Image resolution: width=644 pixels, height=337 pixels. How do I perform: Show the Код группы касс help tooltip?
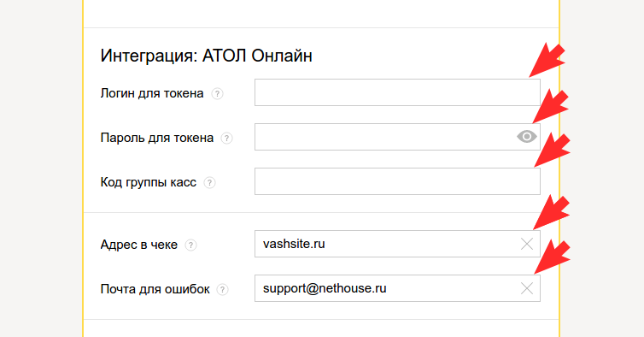click(x=209, y=183)
